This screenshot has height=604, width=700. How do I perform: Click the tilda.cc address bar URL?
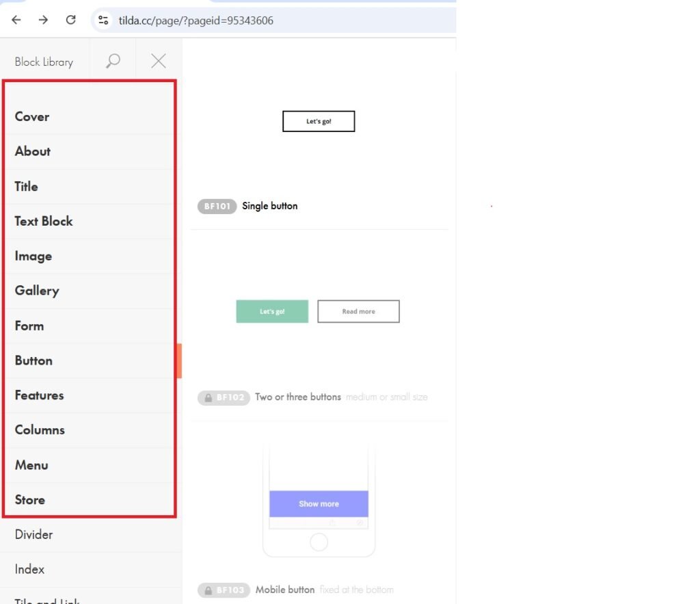[x=196, y=21]
